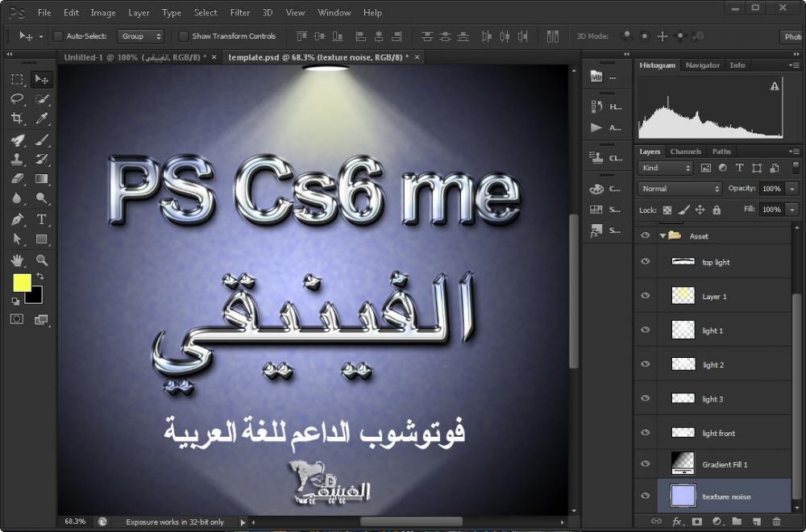Open the Filter menu
Image resolution: width=806 pixels, height=532 pixels.
240,13
